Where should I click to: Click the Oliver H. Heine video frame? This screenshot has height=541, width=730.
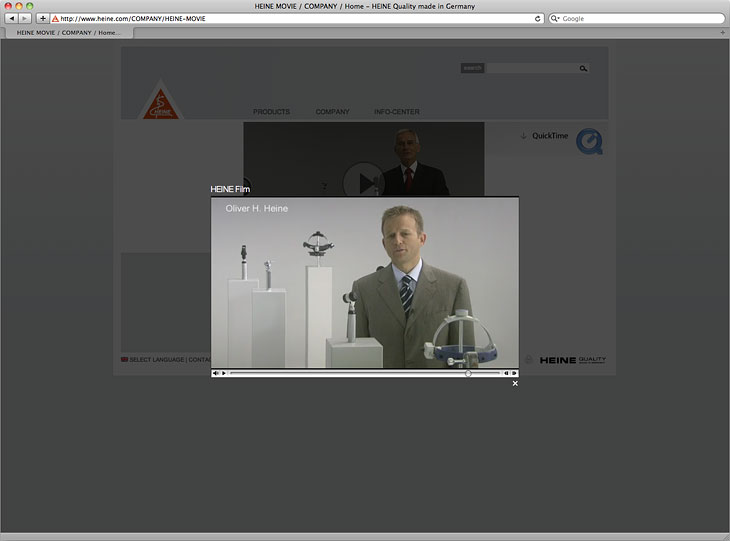[365, 283]
